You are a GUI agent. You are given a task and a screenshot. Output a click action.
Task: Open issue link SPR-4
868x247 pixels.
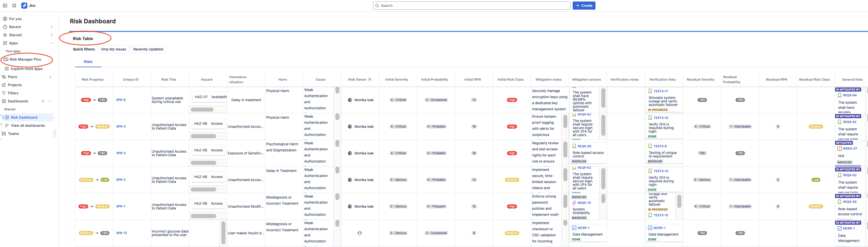coord(121,127)
